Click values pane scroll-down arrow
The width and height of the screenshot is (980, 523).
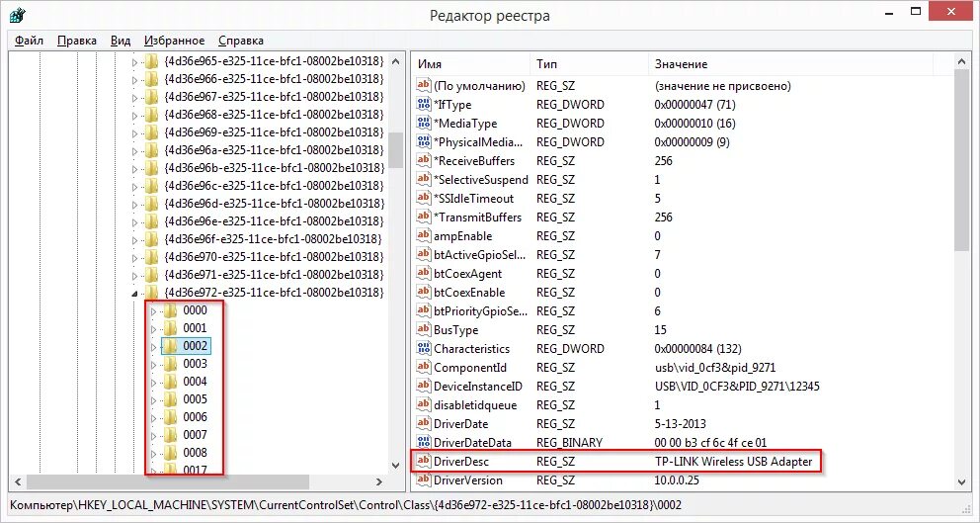pyautogui.click(x=962, y=481)
